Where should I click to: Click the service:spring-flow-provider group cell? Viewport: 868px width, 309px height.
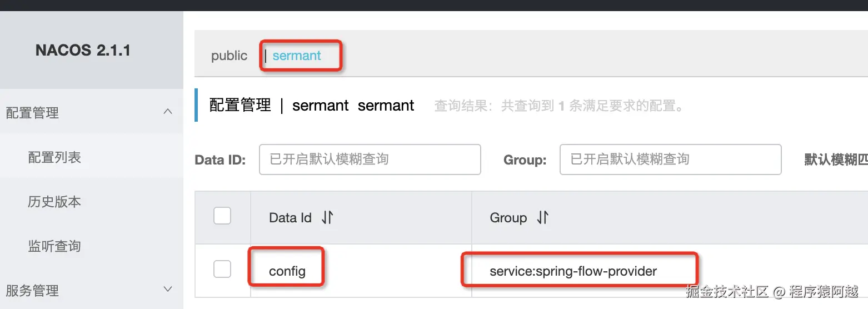[x=573, y=271]
